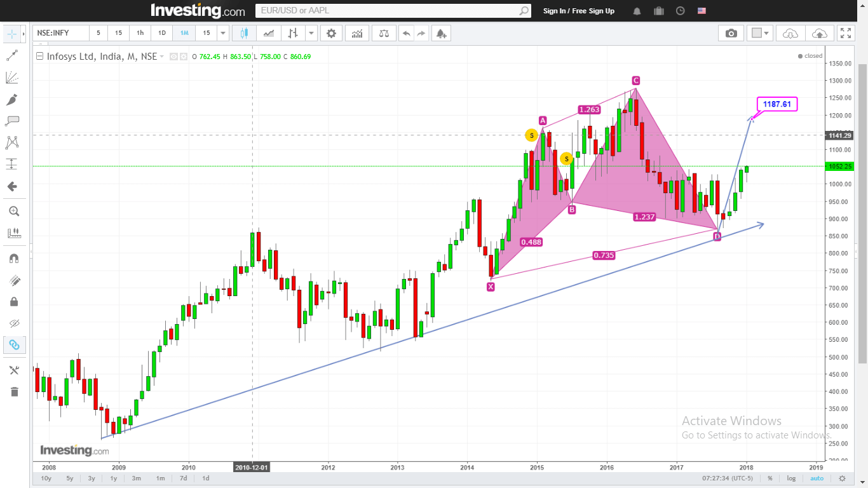The width and height of the screenshot is (868, 488).
Task: Open the chart style dropdown arrow
Action: click(x=311, y=33)
